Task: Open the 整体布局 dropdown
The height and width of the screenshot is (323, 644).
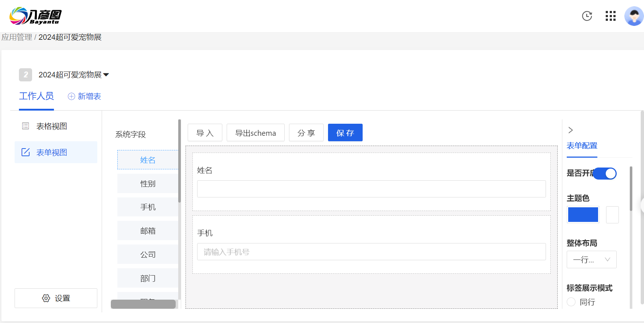Action: [x=591, y=259]
